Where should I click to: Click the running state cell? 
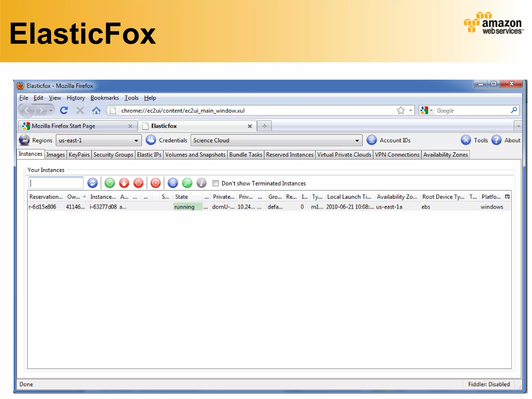click(188, 207)
